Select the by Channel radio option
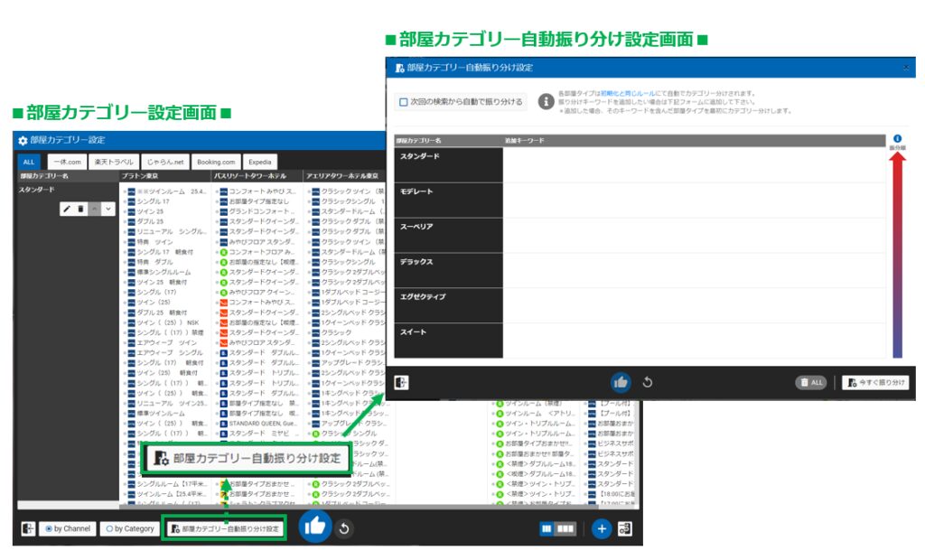This screenshot has height=560, width=925. coord(49,528)
